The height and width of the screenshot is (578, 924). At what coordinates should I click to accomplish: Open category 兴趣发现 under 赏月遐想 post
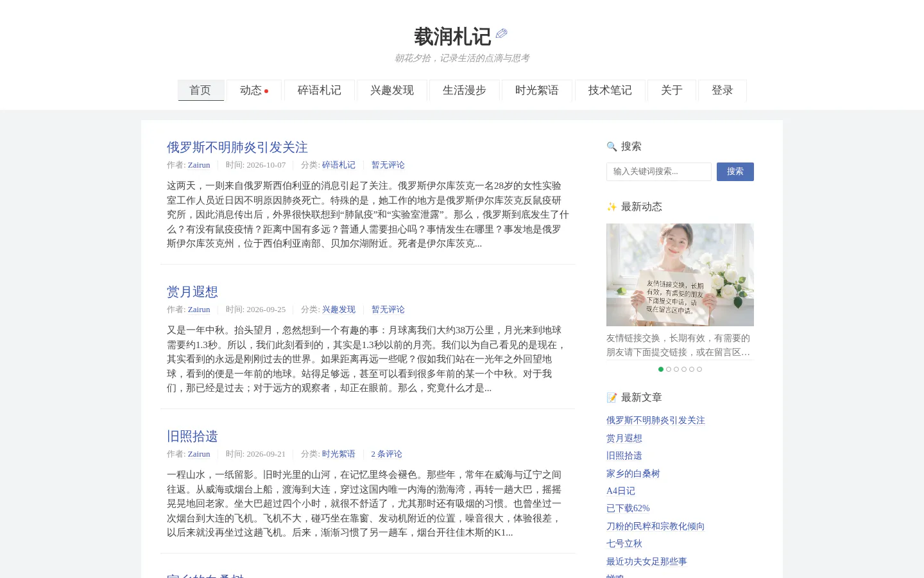tap(339, 310)
